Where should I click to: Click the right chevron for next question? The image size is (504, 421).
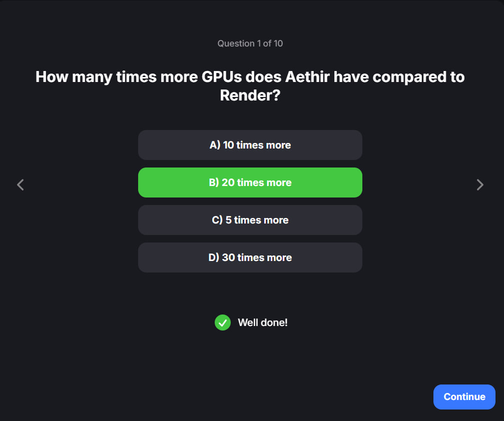point(479,185)
